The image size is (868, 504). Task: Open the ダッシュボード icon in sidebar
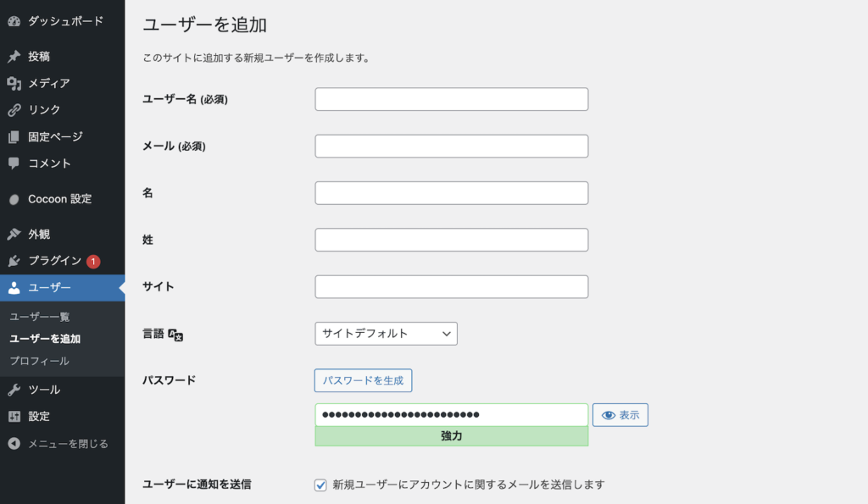(14, 19)
